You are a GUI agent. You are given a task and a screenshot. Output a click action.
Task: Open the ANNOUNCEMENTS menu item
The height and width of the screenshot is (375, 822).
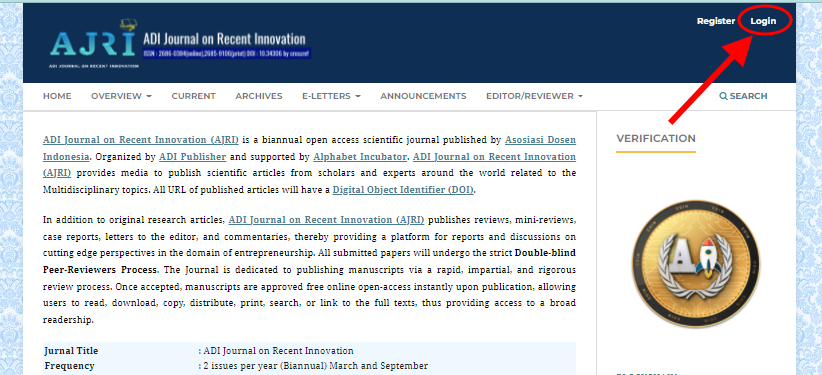[423, 96]
